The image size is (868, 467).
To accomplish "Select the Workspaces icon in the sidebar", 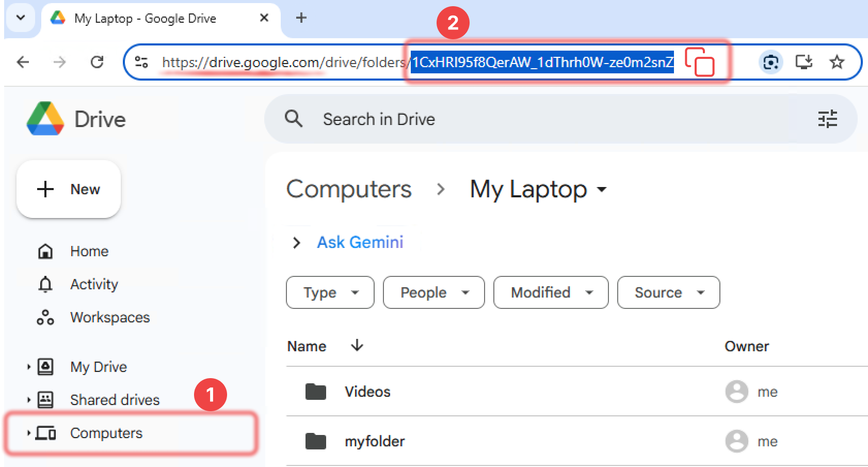I will (45, 317).
